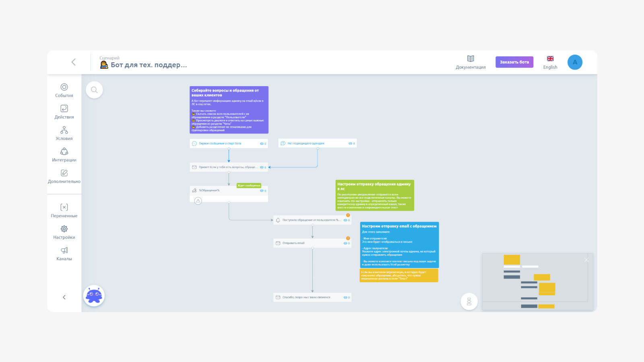Open the Переменные (Variables) section
This screenshot has height=362, width=644.
[64, 210]
